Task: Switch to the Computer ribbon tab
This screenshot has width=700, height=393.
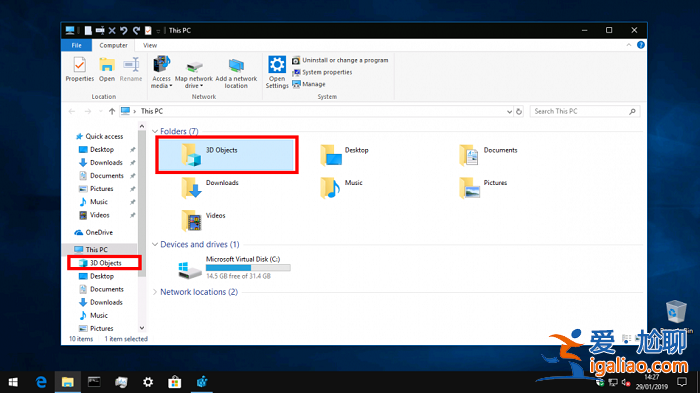Action: click(x=113, y=45)
